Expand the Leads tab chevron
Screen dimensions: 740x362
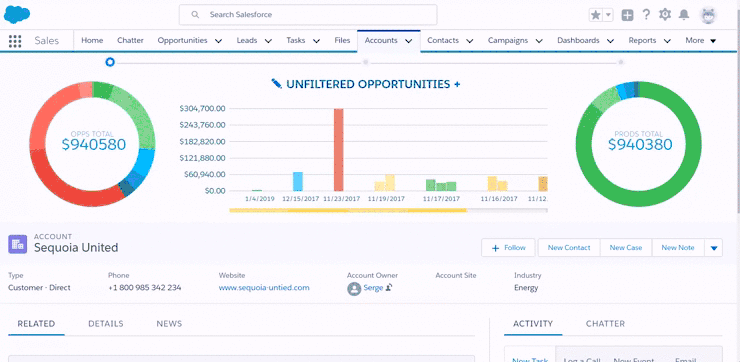(x=268, y=41)
